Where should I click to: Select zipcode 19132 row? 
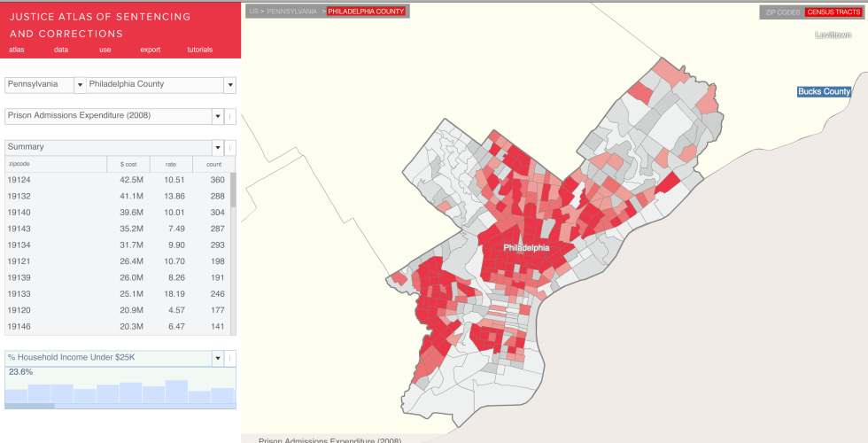(117, 196)
